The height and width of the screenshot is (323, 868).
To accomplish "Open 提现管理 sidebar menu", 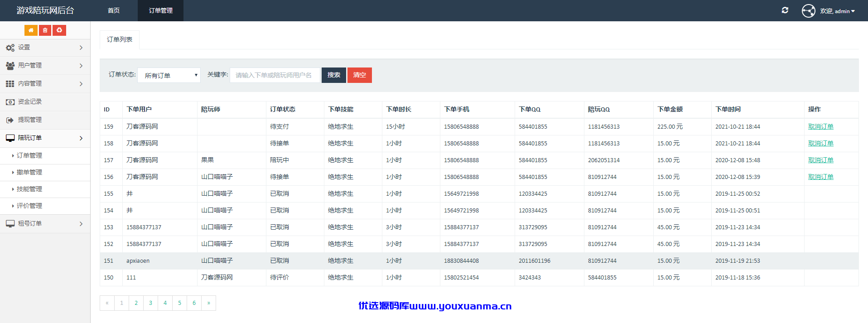I will 45,120.
